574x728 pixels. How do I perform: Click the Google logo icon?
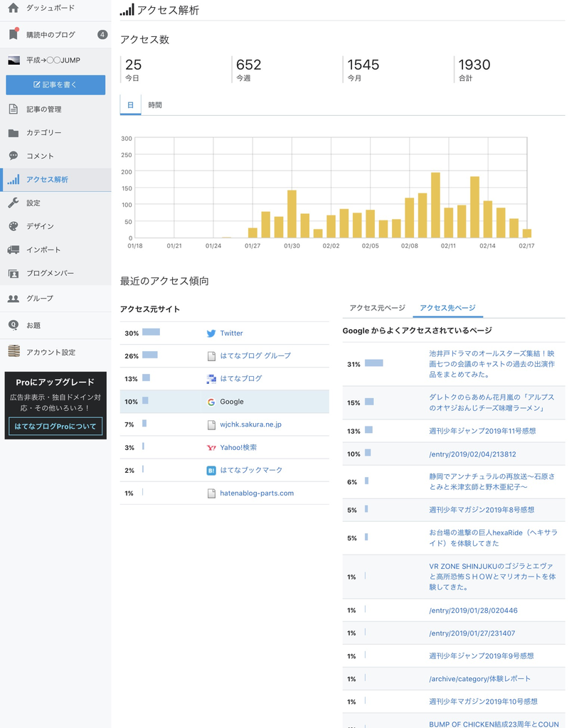point(211,402)
